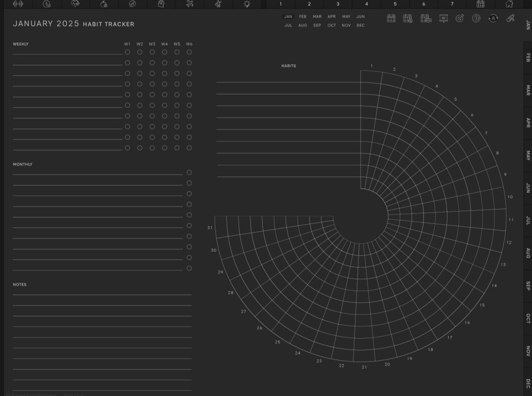The height and width of the screenshot is (396, 532).
Task: Click the light bulb ideas icon
Action: pyautogui.click(x=247, y=4)
